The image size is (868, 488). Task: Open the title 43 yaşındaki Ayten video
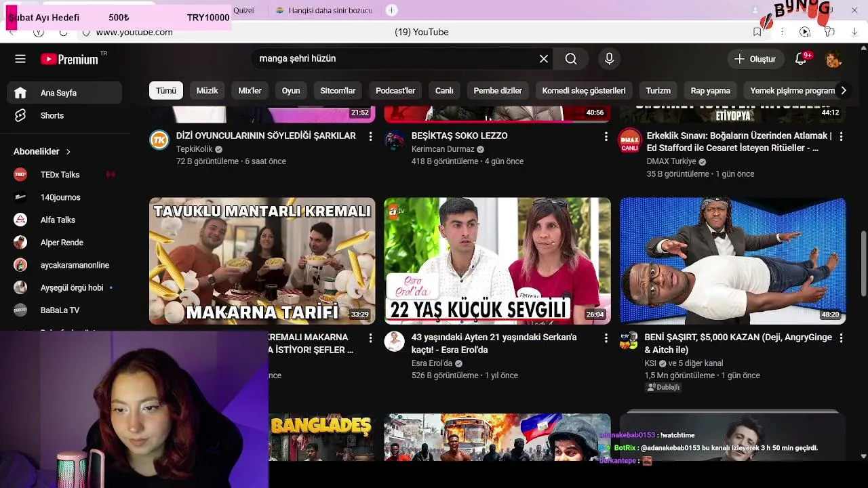click(494, 344)
